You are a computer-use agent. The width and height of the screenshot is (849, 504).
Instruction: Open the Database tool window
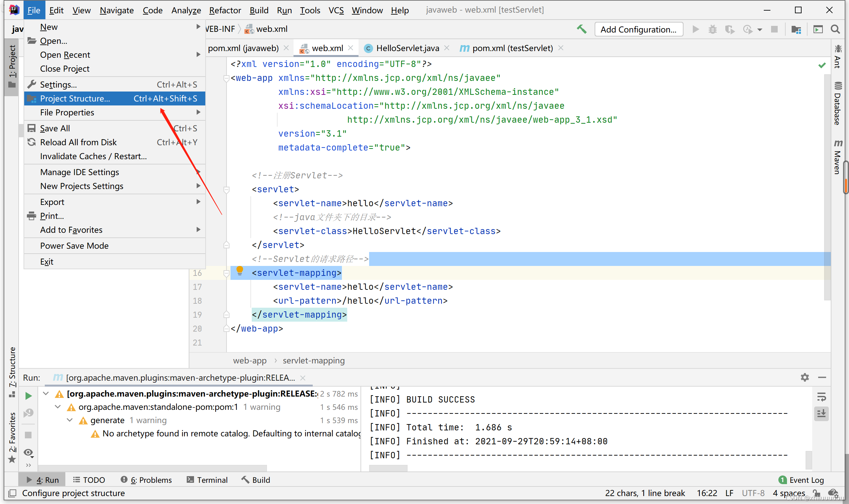(838, 103)
